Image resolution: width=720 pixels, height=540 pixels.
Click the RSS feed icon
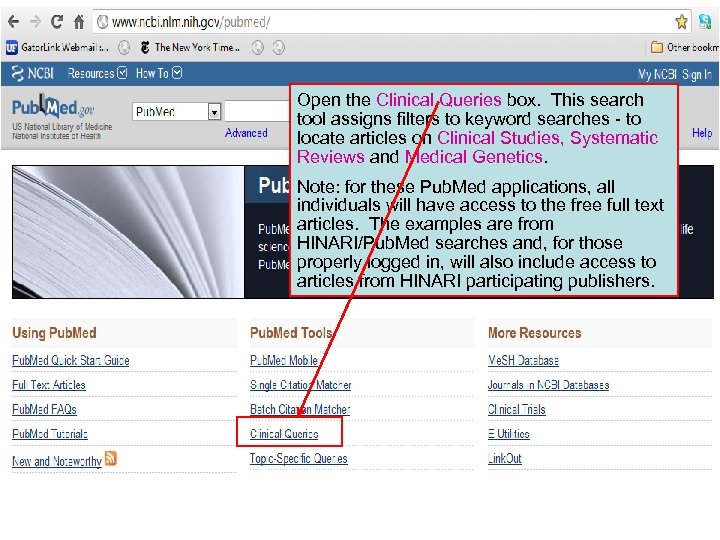tap(111, 458)
